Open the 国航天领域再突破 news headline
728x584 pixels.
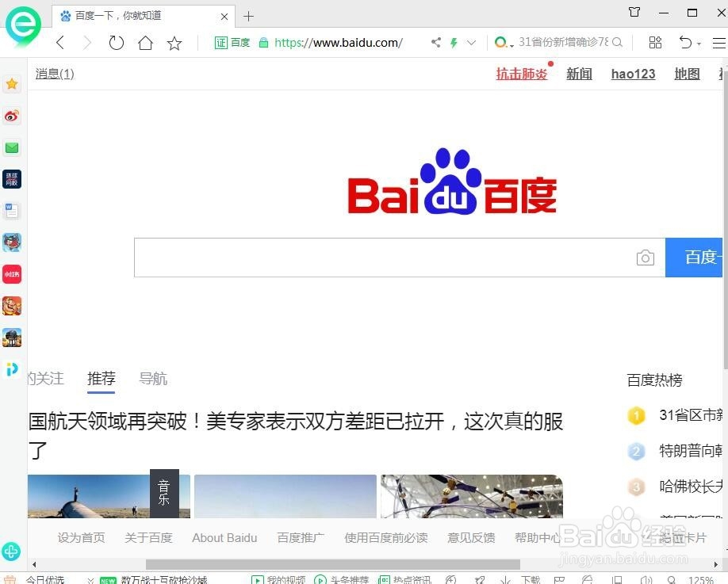[295, 436]
